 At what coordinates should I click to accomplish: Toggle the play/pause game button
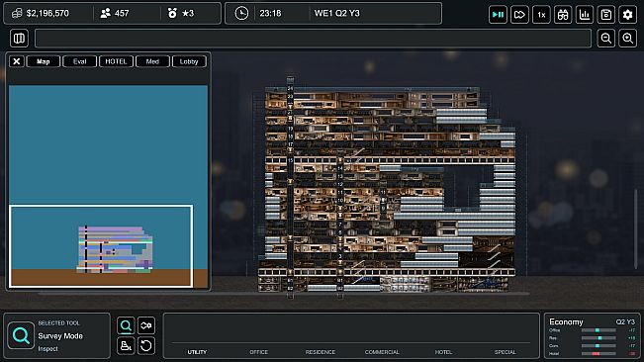[x=498, y=15]
